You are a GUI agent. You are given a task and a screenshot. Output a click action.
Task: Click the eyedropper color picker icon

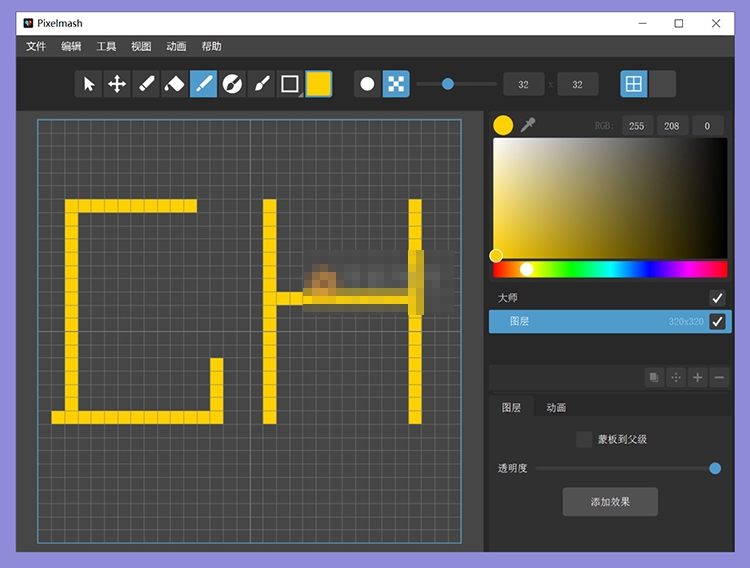528,125
